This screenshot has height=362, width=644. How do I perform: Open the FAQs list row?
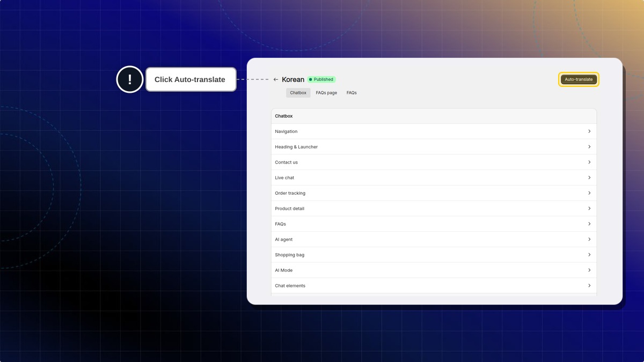pyautogui.click(x=434, y=224)
